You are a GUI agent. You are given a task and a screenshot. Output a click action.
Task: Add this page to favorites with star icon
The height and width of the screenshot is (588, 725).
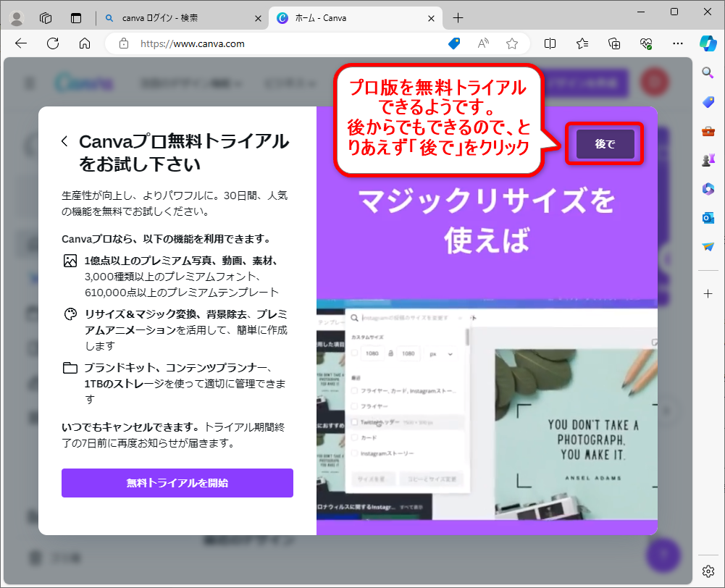(512, 43)
